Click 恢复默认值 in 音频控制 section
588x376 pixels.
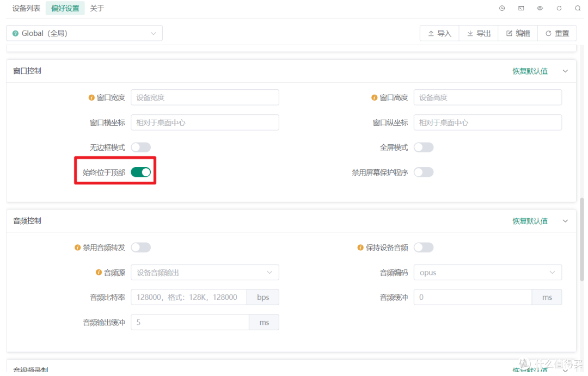click(x=530, y=221)
